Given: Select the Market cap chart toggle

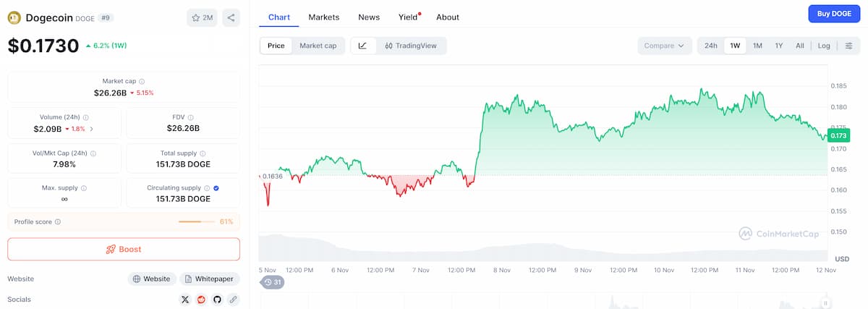Looking at the screenshot, I should pyautogui.click(x=318, y=46).
